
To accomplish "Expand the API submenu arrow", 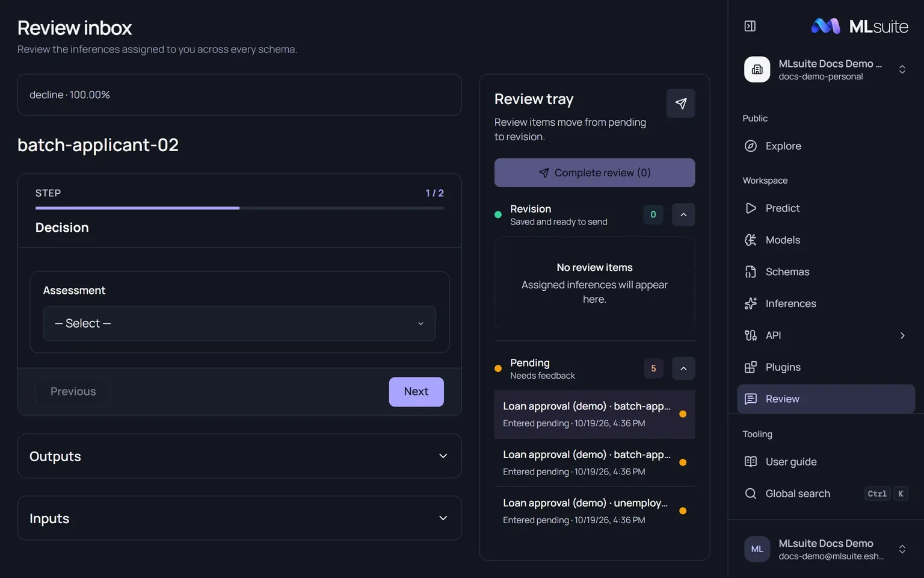I will (902, 335).
